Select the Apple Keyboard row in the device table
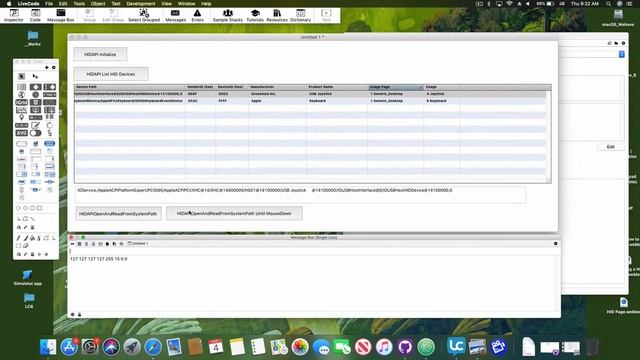Viewport: 640px width, 360px height. coord(310,101)
